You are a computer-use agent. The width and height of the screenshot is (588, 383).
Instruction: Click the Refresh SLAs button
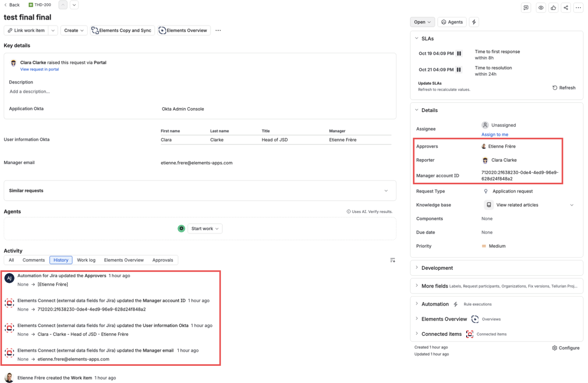pyautogui.click(x=564, y=88)
